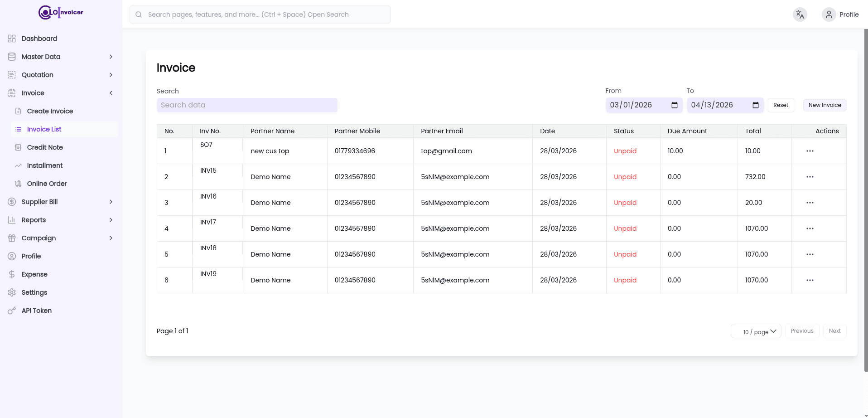Click calendar icon in From date

click(x=674, y=105)
